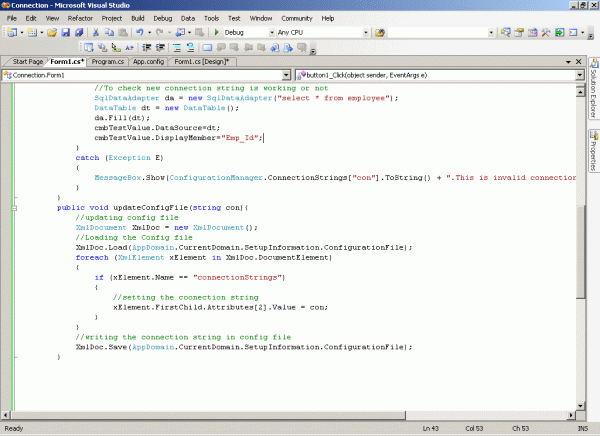Click vertical scrollbar down arrow
The width and height of the screenshot is (600, 436).
pyautogui.click(x=580, y=406)
